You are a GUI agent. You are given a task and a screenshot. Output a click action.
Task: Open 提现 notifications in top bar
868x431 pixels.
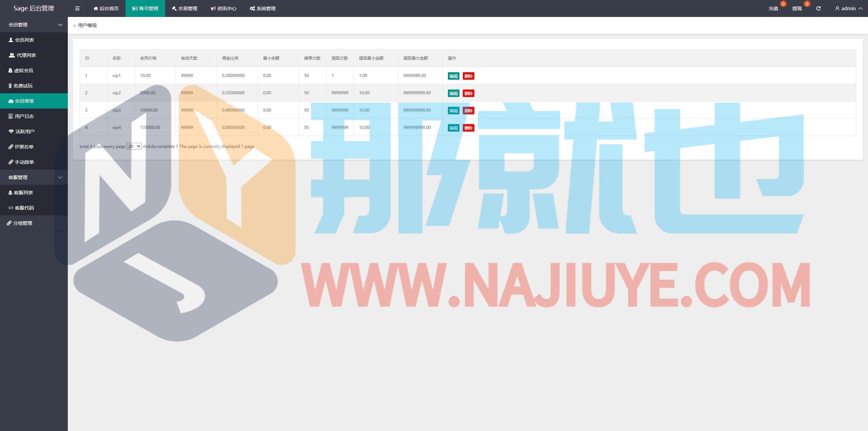point(797,8)
